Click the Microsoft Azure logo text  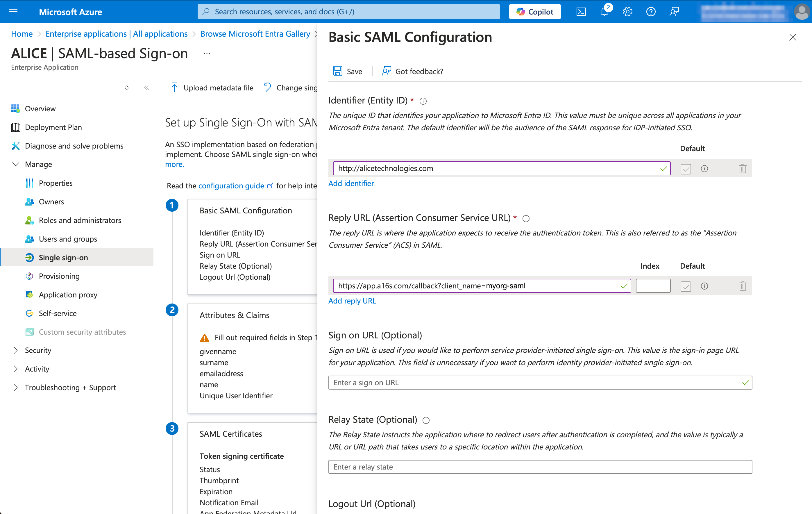coord(71,12)
